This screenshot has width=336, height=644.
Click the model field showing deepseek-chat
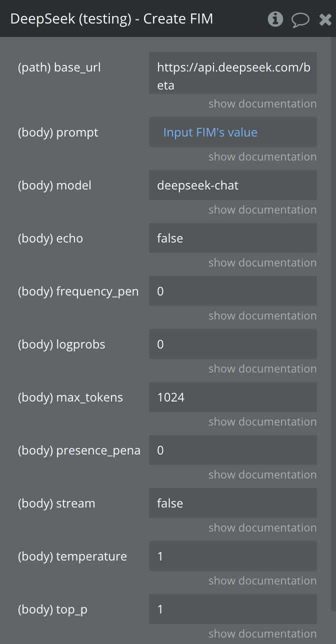tap(232, 185)
